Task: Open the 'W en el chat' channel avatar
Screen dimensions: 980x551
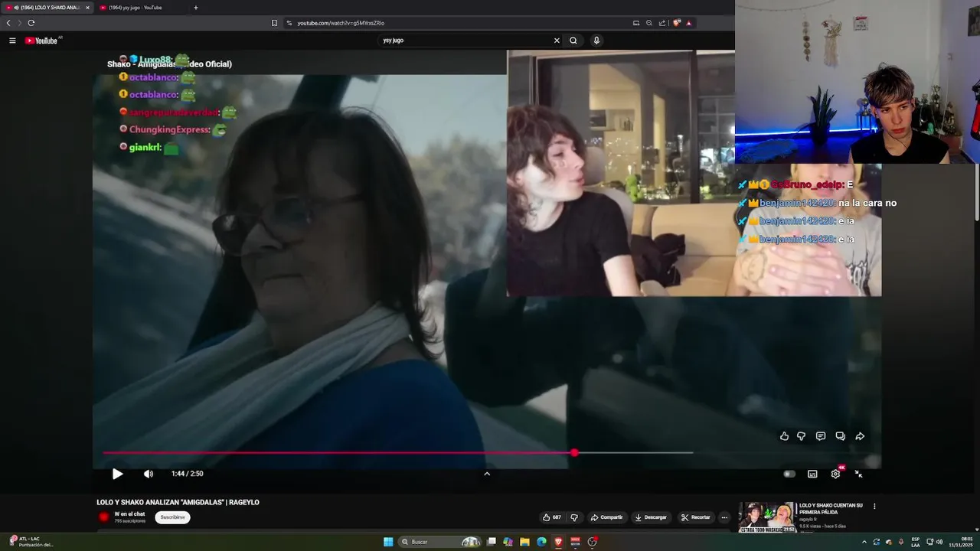Action: pos(104,517)
